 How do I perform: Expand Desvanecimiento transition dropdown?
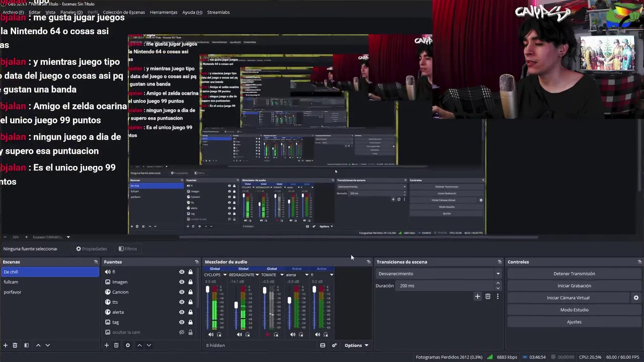[x=439, y=274]
